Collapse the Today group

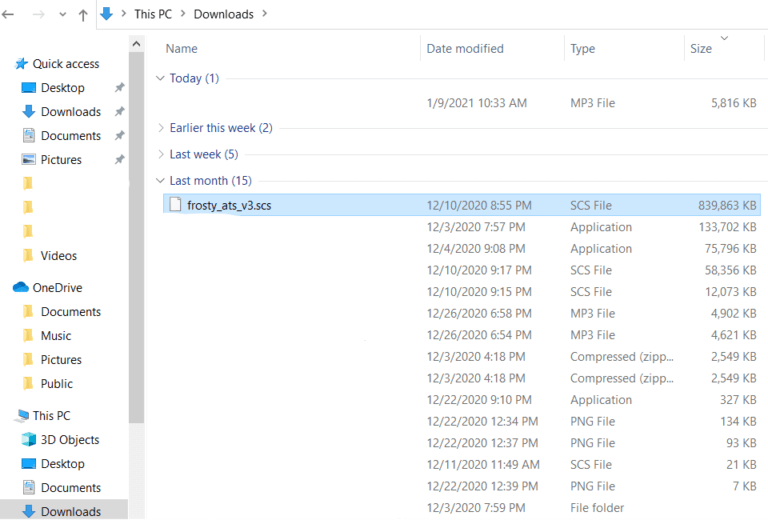161,79
